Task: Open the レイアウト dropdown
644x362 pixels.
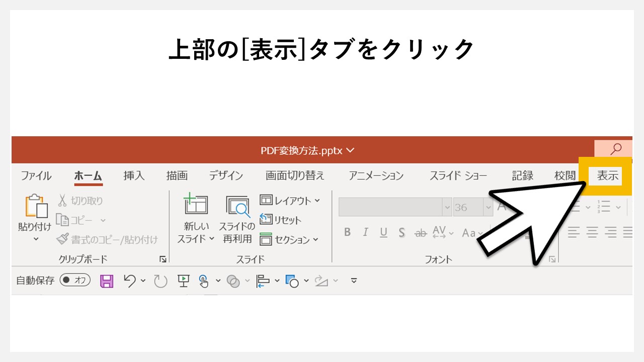Action: click(x=289, y=200)
